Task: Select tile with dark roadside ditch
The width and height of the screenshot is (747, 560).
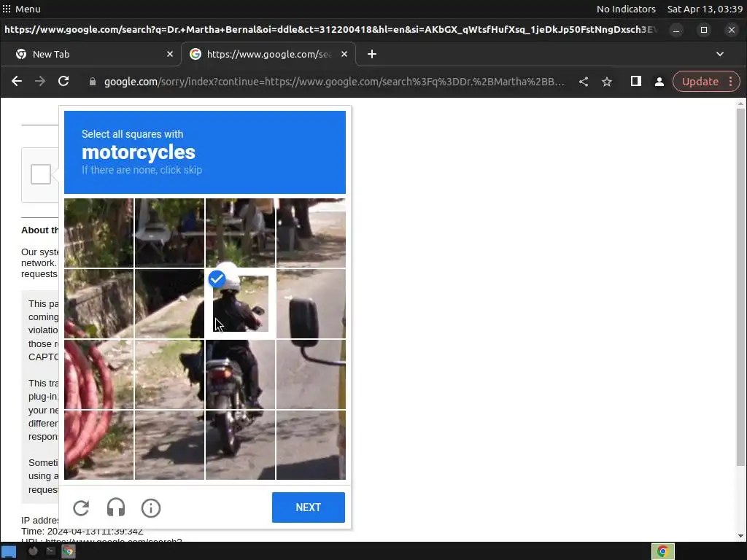Action: [169, 304]
